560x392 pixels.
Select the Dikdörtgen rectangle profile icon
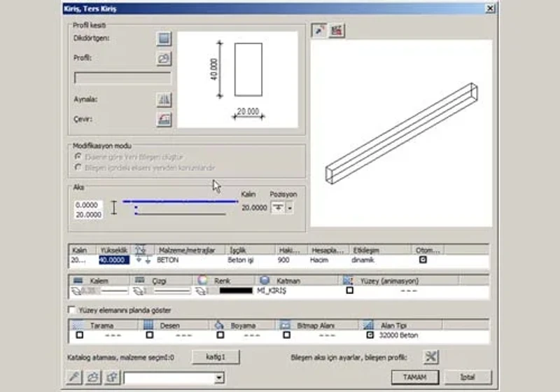click(164, 38)
